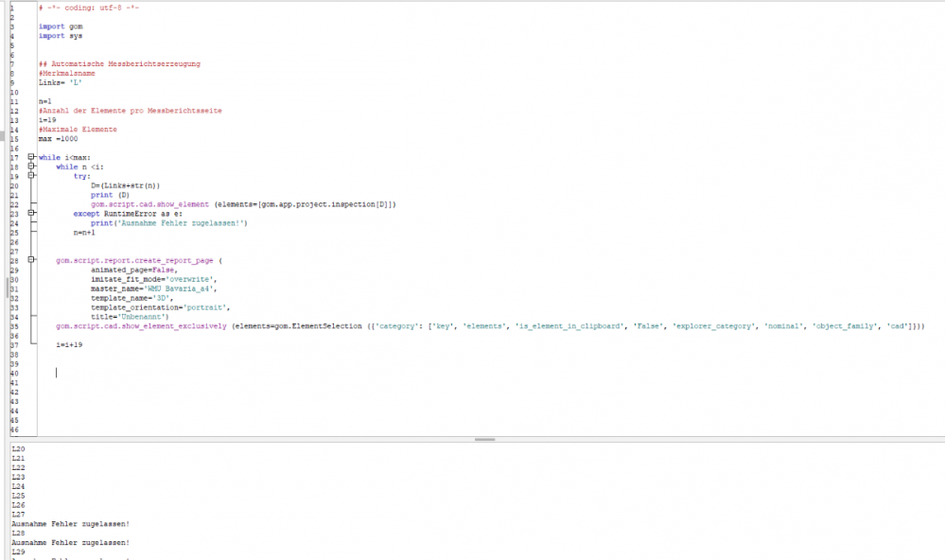Viewport: 945px width, 560px height.
Task: Collapse the 'except RuntimeError as e:' block
Action: (31, 214)
